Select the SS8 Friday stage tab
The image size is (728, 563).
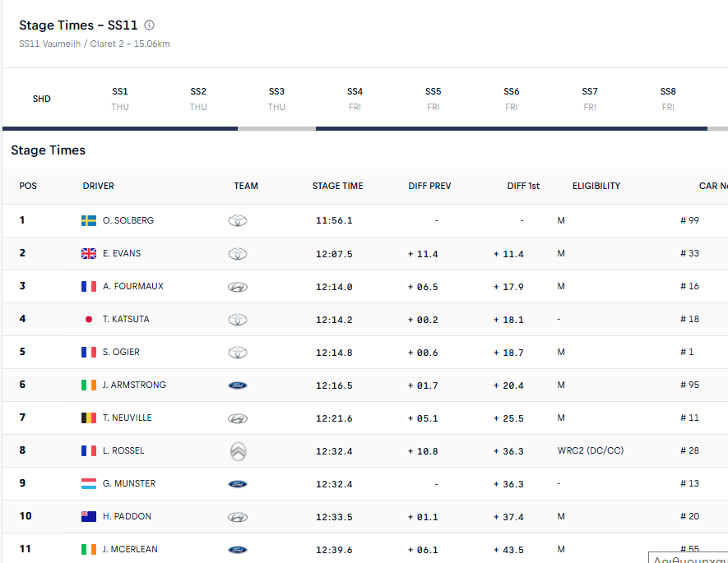click(x=668, y=99)
